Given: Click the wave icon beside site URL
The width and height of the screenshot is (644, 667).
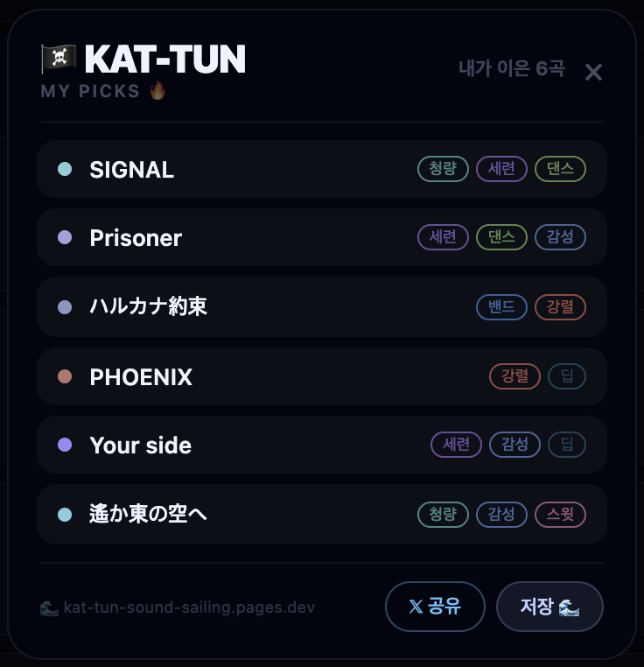Looking at the screenshot, I should pos(49,608).
